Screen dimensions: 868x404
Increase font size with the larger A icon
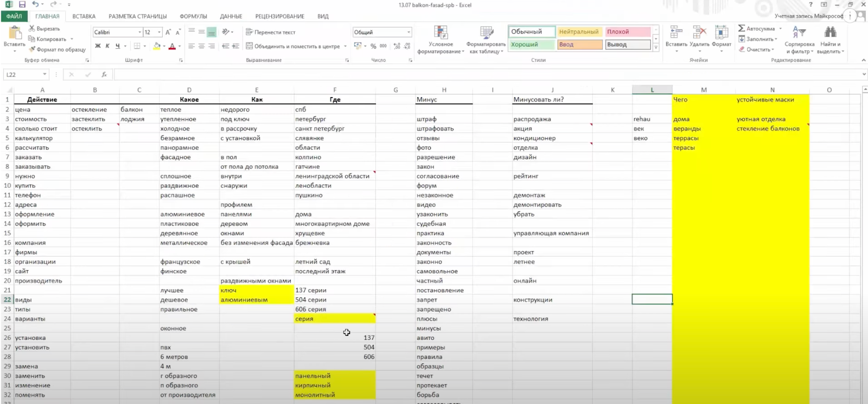tap(168, 32)
